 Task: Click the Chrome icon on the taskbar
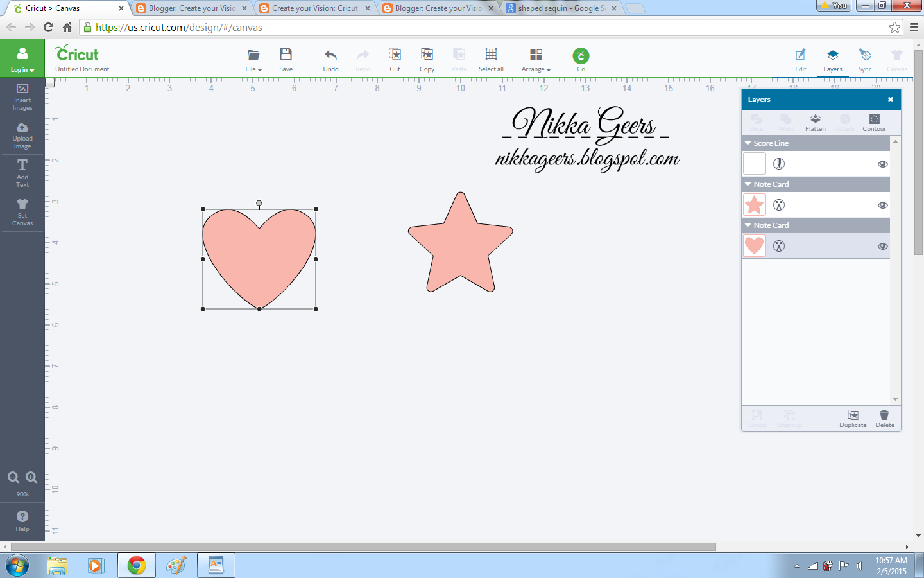[136, 565]
